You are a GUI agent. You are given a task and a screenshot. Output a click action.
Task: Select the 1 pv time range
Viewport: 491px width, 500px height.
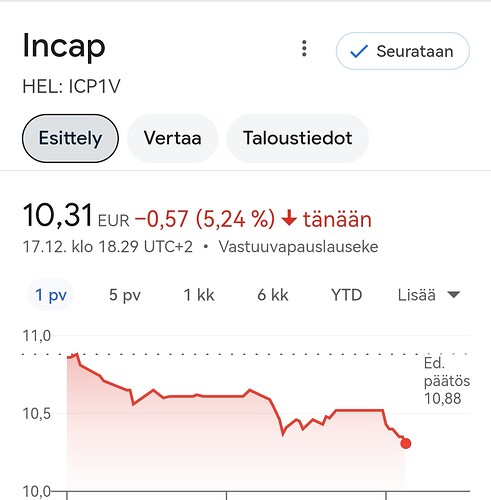pyautogui.click(x=51, y=295)
